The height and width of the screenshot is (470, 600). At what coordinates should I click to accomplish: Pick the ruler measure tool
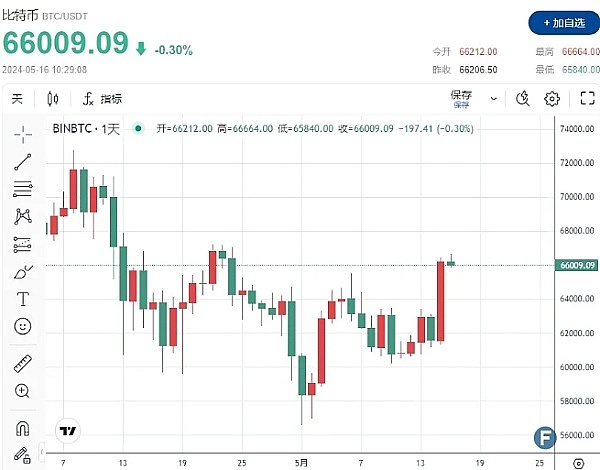(x=22, y=364)
